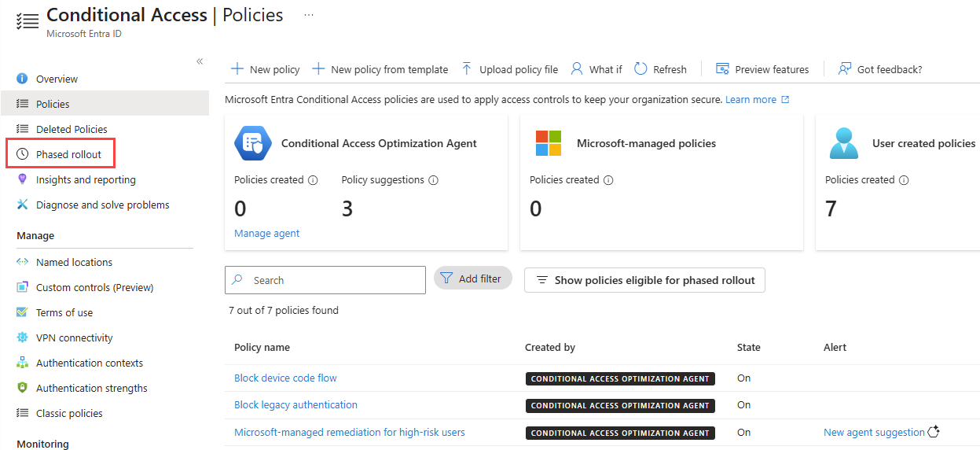Click the Deleted Policies list icon

point(22,129)
